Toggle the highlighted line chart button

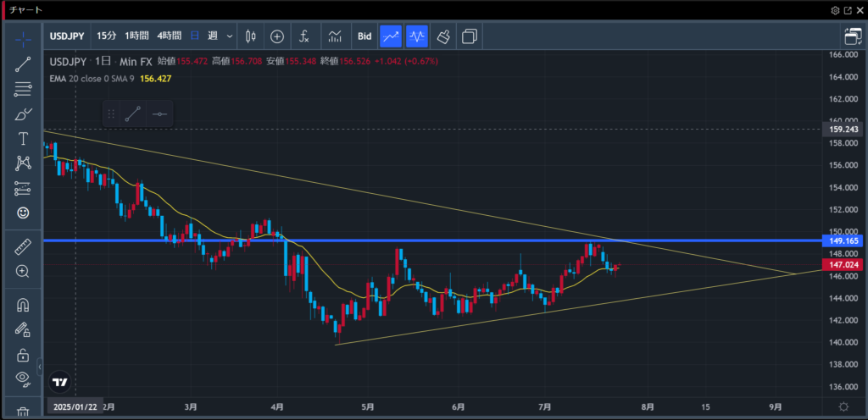point(391,36)
